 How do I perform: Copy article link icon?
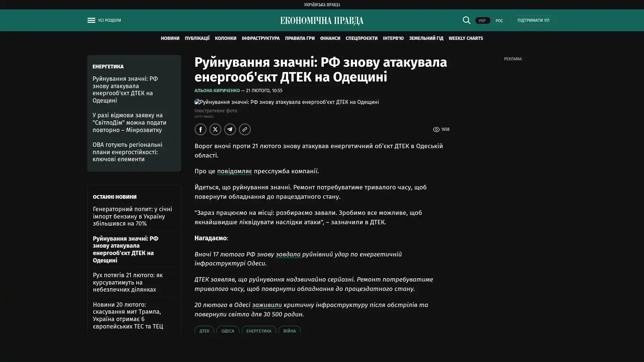click(x=245, y=129)
